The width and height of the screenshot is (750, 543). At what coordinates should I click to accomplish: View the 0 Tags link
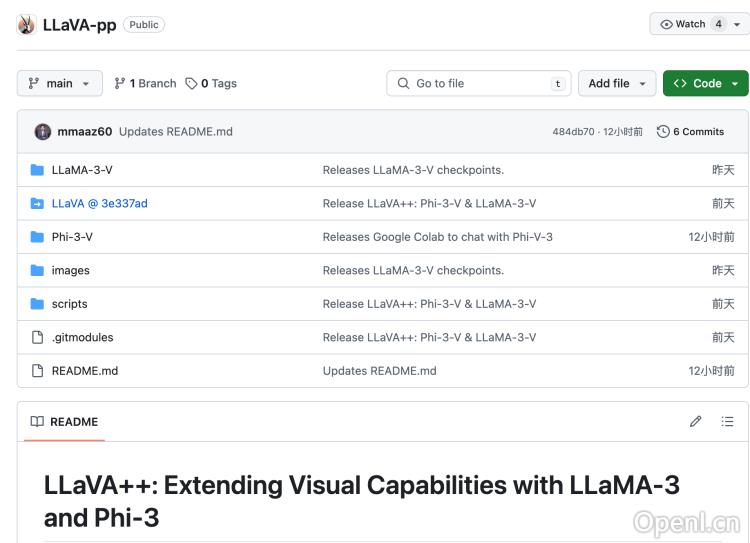[x=211, y=84]
